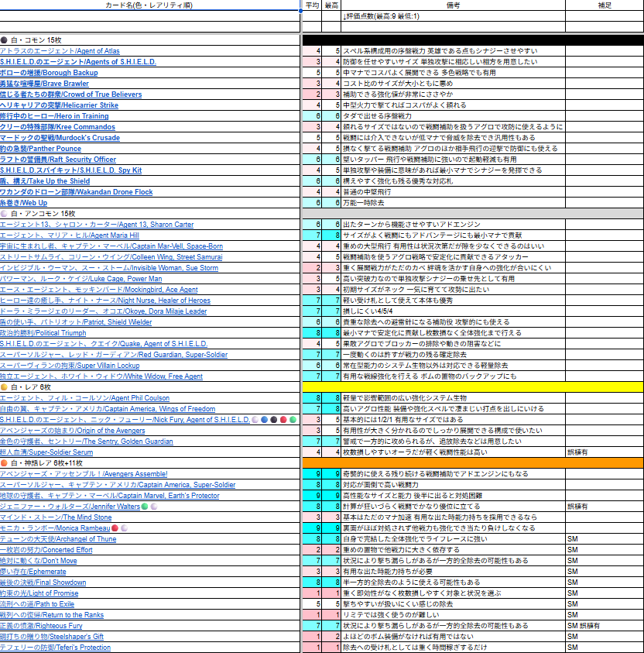Select the SM 誤植有 cell in Righteous Fury row
The width and height of the screenshot is (644, 653).
[605, 626]
